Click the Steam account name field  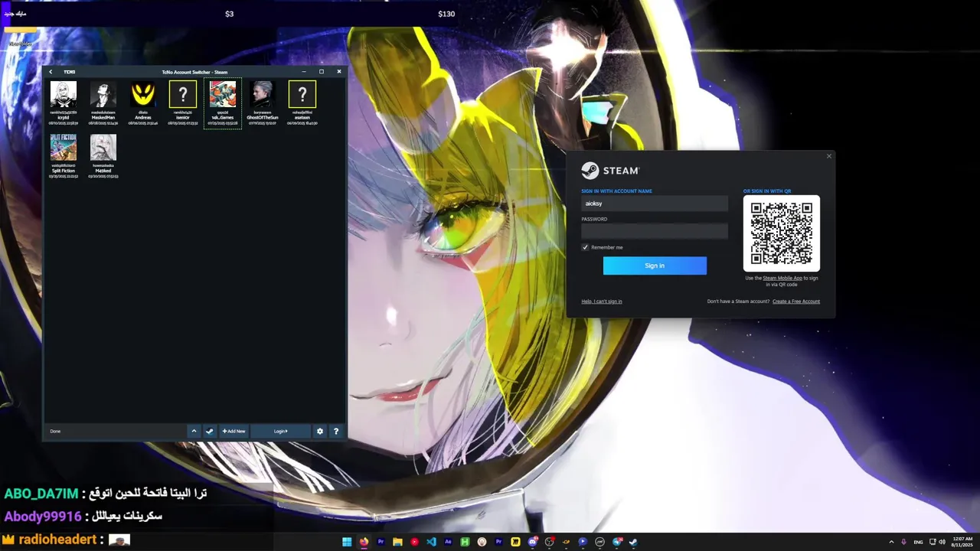click(655, 204)
